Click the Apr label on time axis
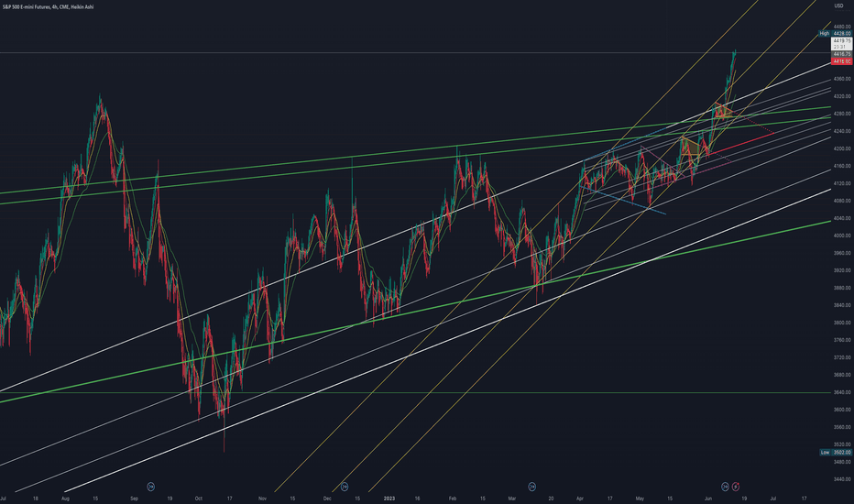This screenshot has width=854, height=504. 579,499
